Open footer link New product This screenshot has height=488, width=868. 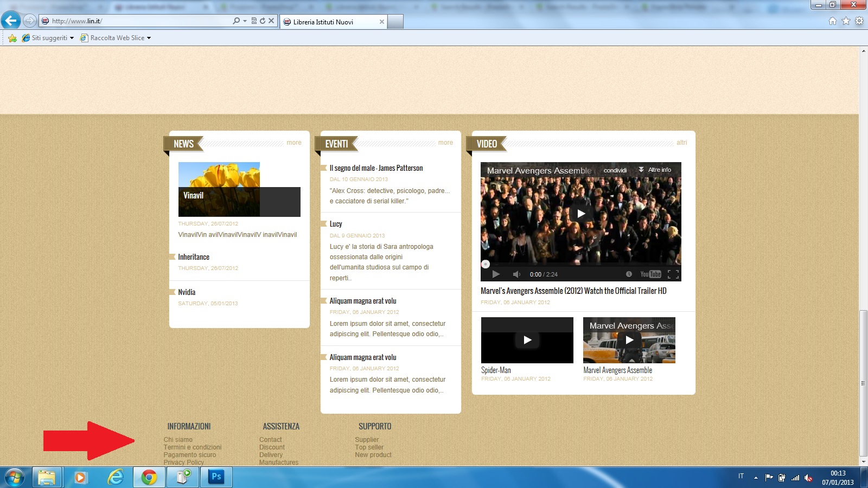click(373, 455)
